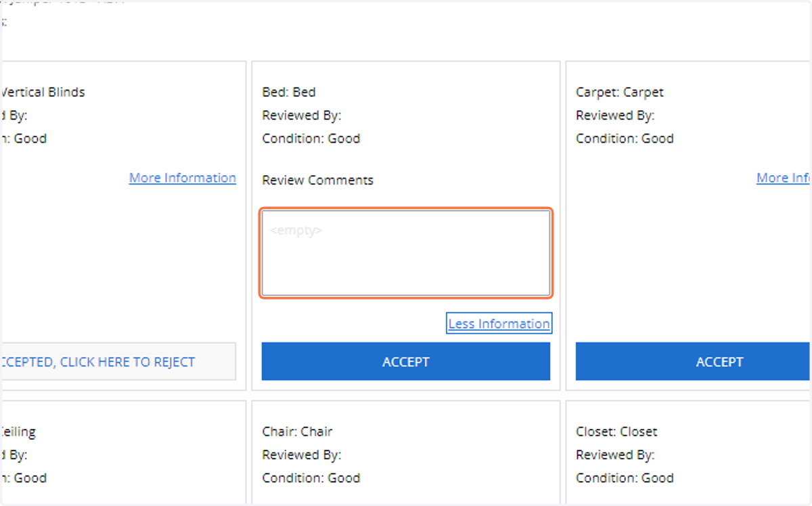This screenshot has height=506, width=812.
Task: Click 'Condition: Good' on the Closet card
Action: (x=625, y=478)
